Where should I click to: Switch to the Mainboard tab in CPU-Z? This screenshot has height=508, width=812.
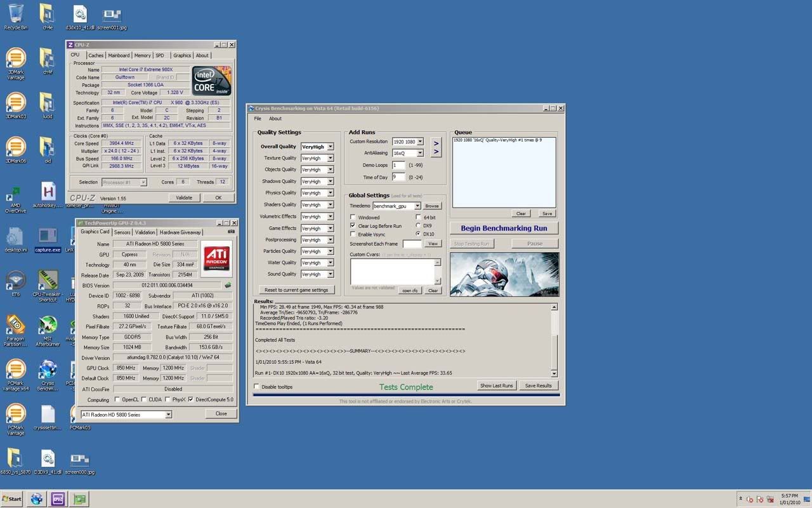(x=119, y=55)
